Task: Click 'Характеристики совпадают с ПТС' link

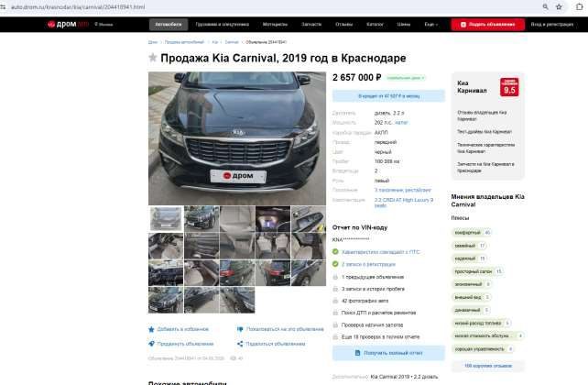Action: click(381, 252)
